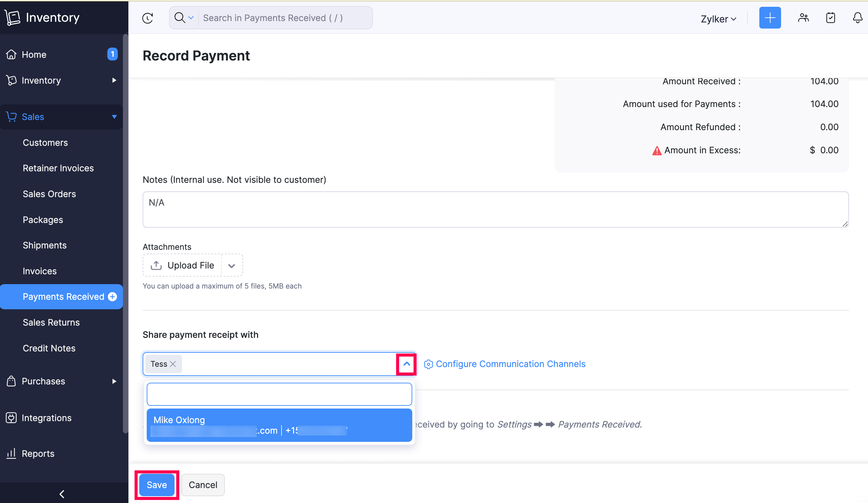This screenshot has width=868, height=503.
Task: Open the blue quick-create plus icon
Action: 770,18
